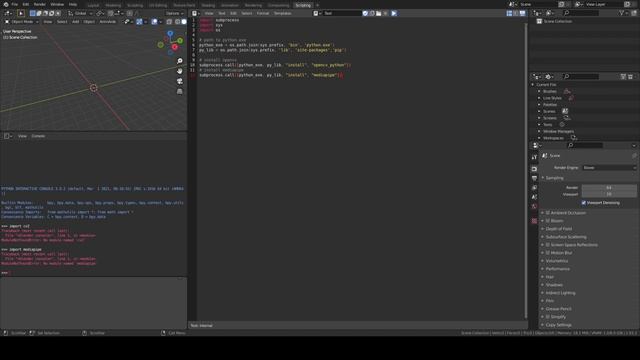Image resolution: width=640 pixels, height=360 pixels.
Task: Adjust the Render samples slider field
Action: tap(609, 187)
